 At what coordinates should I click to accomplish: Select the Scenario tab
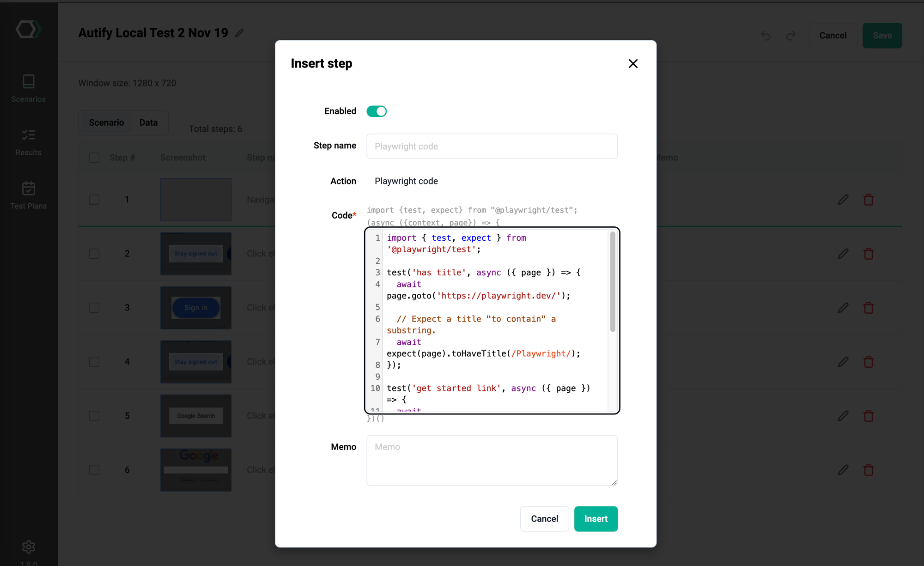pos(106,123)
